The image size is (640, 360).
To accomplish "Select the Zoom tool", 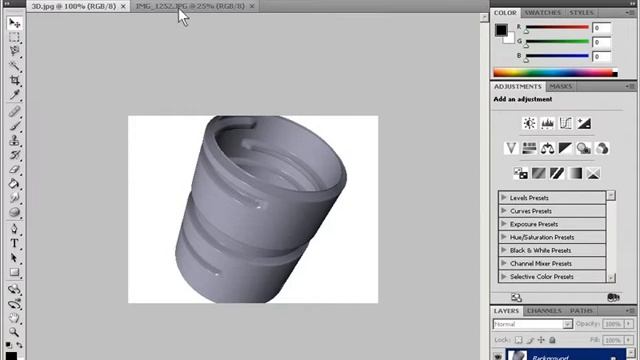I will tap(14, 332).
